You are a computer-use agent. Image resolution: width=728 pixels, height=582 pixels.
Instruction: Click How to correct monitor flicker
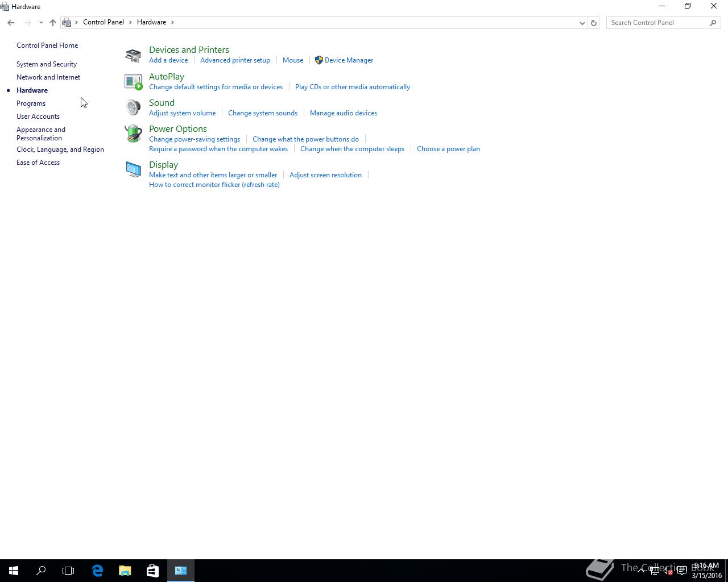(x=214, y=185)
